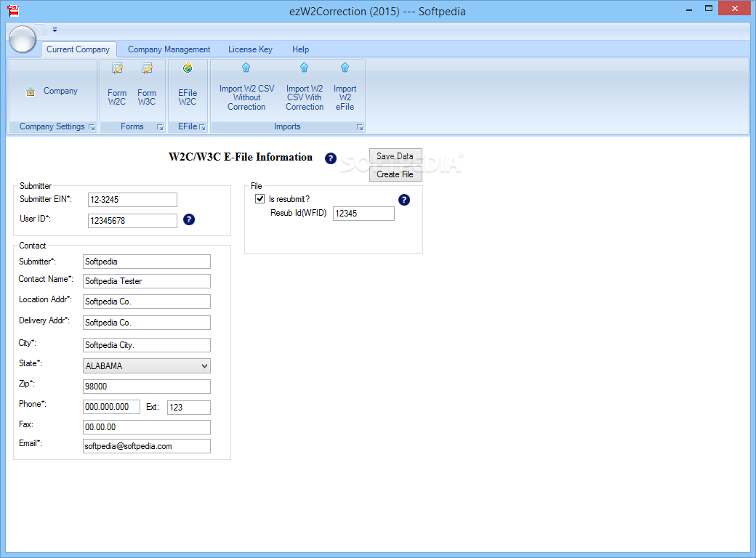Click the round application orb button

click(23, 39)
